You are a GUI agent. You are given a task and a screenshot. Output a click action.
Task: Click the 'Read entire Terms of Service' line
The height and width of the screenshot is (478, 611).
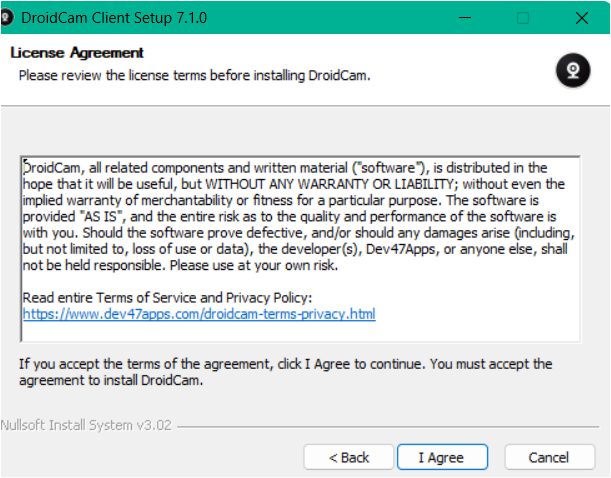[168, 298]
